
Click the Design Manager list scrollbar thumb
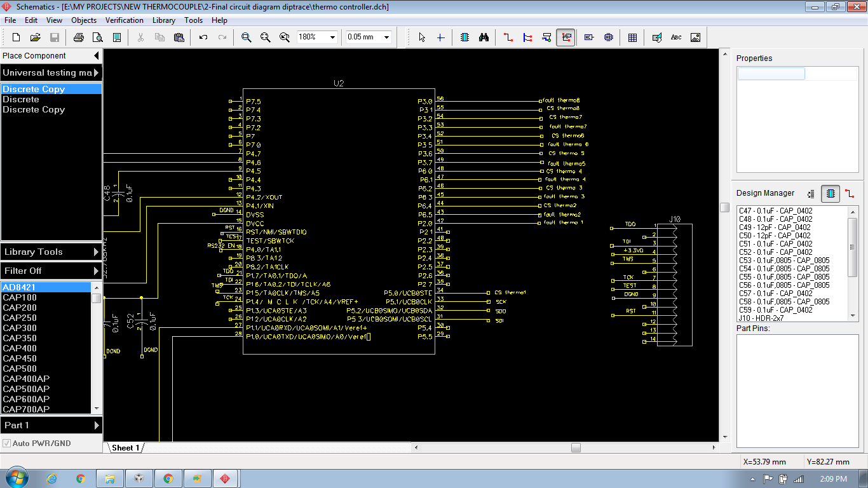(853, 248)
